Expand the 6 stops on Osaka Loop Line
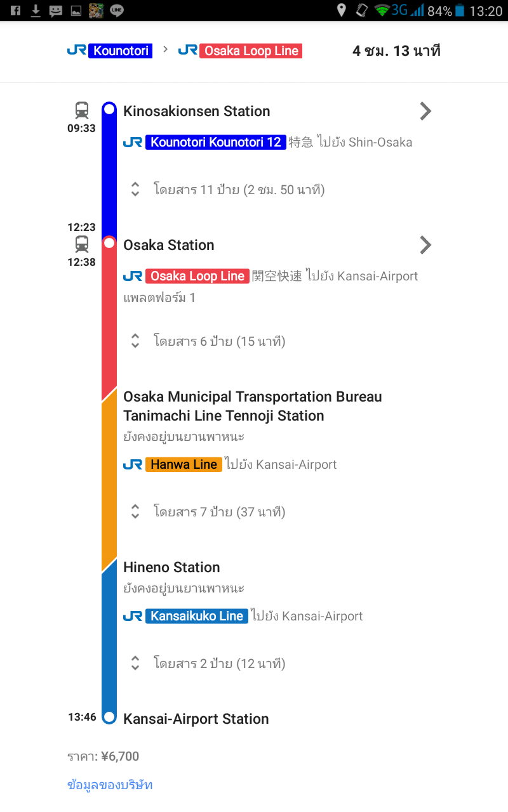Image resolution: width=508 pixels, height=812 pixels. click(x=208, y=341)
